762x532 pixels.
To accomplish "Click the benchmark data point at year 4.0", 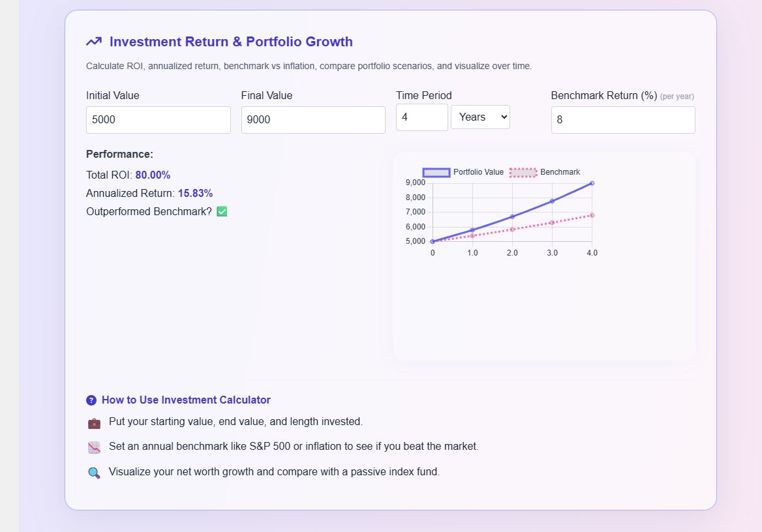I will [592, 215].
